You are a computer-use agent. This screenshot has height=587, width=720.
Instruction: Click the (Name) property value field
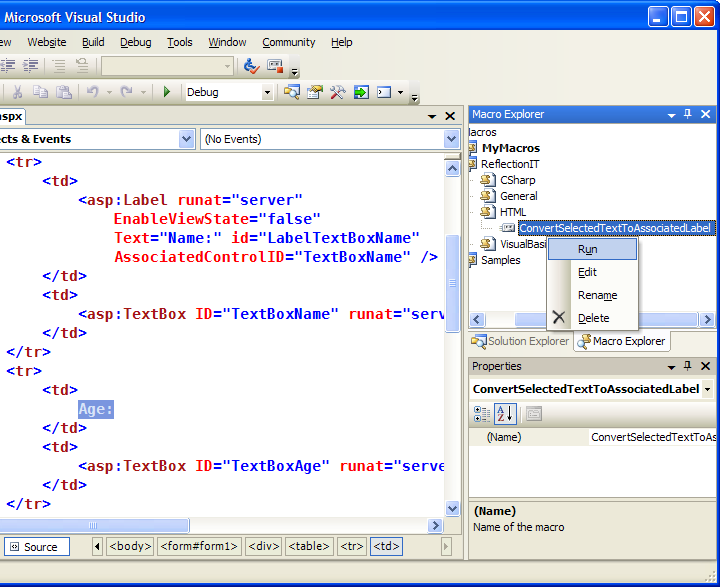pos(653,437)
